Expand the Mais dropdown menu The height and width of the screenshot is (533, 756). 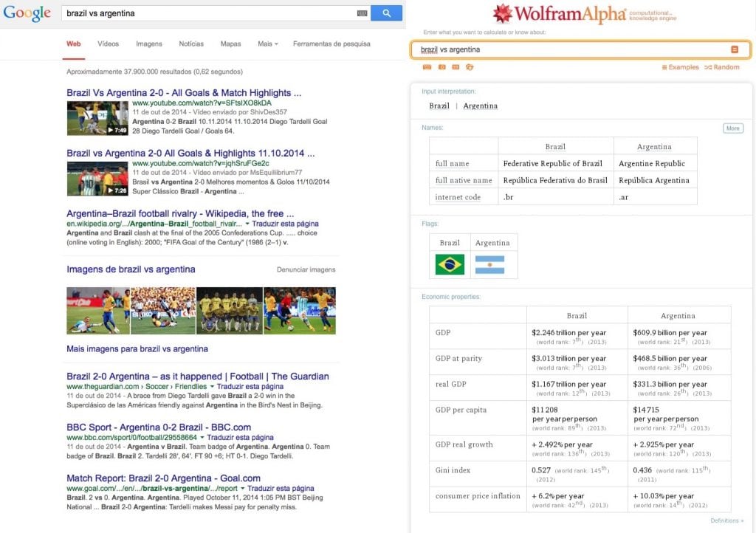click(x=267, y=44)
